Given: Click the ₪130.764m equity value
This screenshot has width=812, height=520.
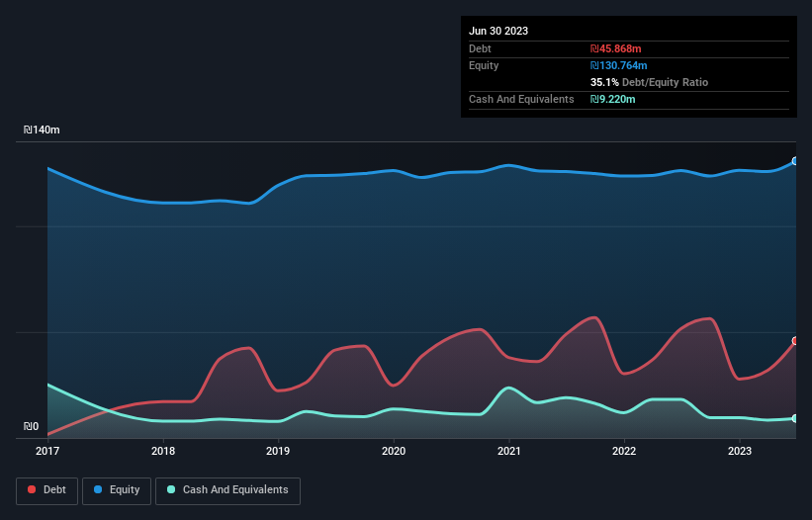Looking at the screenshot, I should (619, 65).
